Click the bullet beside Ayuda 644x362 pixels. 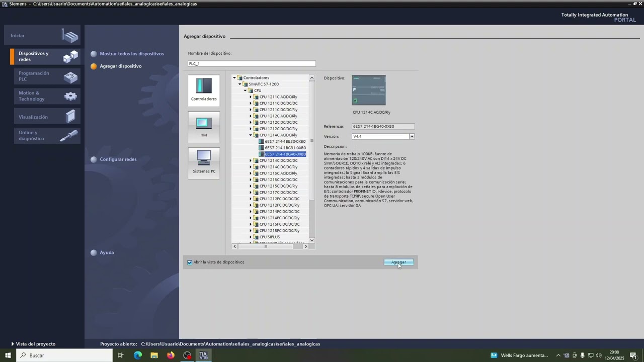click(94, 252)
